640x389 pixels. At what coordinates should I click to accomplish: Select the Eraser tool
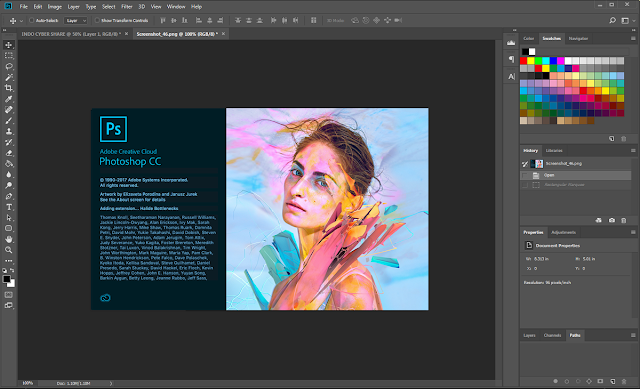point(9,153)
